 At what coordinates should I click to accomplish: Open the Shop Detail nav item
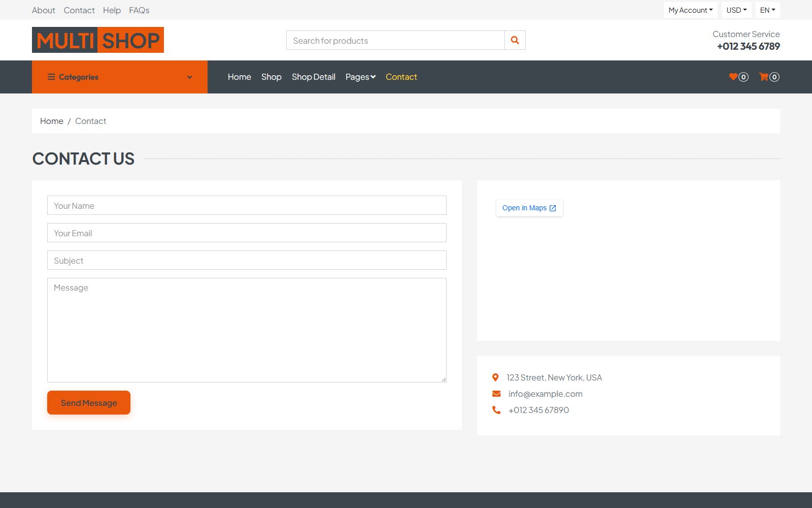pos(314,77)
